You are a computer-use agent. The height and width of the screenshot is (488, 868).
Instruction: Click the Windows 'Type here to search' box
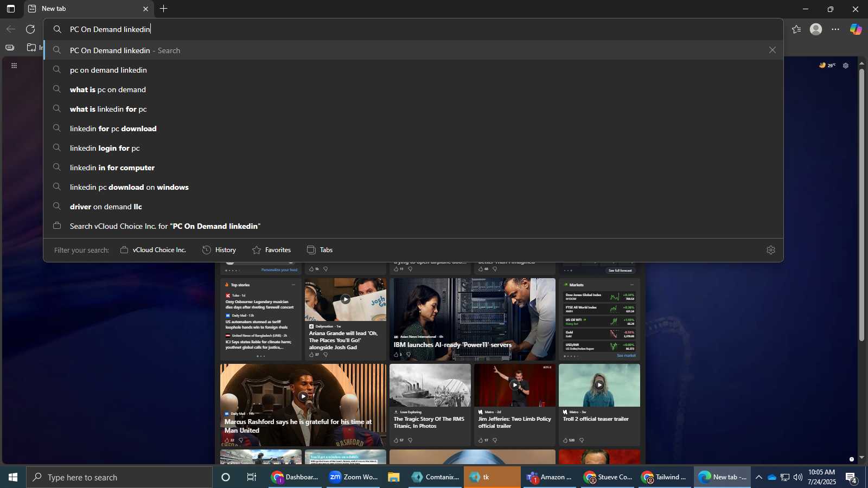(x=119, y=477)
